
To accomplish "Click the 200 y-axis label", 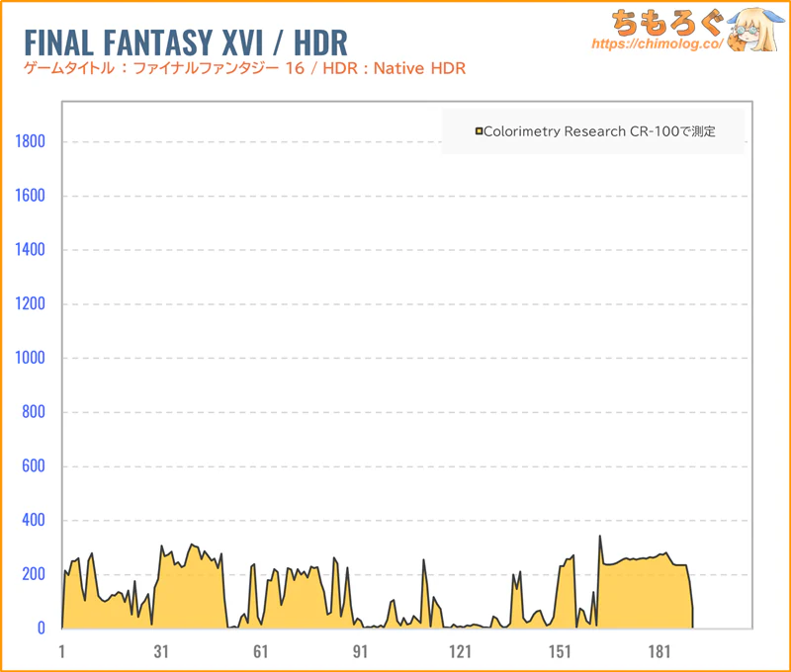I will coord(35,574).
